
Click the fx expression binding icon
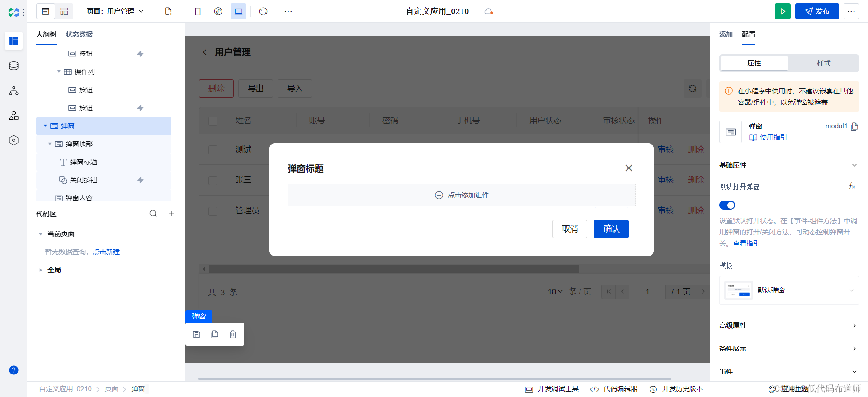tap(852, 186)
